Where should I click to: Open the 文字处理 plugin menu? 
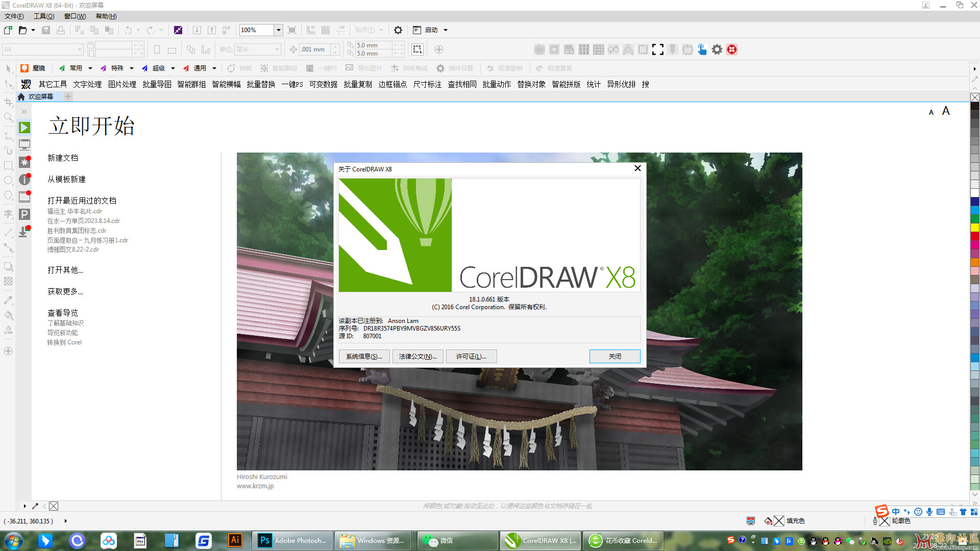coord(87,84)
